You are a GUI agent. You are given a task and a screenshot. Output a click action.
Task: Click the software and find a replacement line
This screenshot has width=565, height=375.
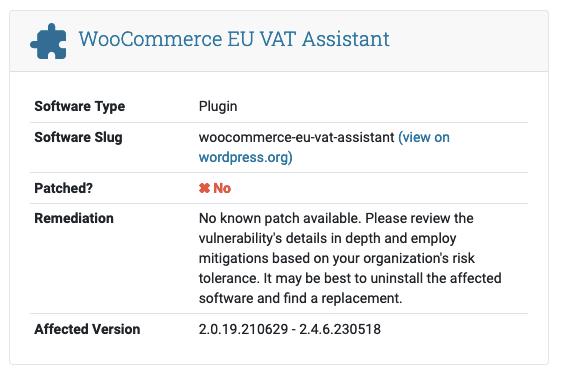(301, 298)
